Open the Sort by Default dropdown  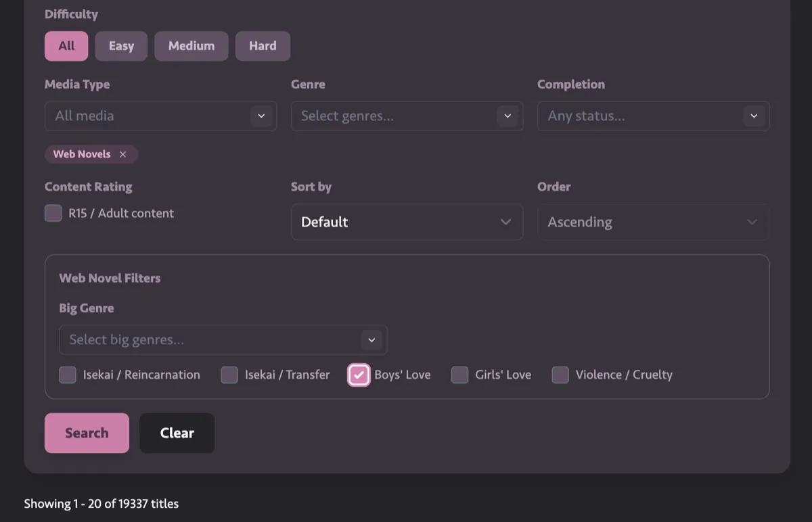[x=399, y=222]
